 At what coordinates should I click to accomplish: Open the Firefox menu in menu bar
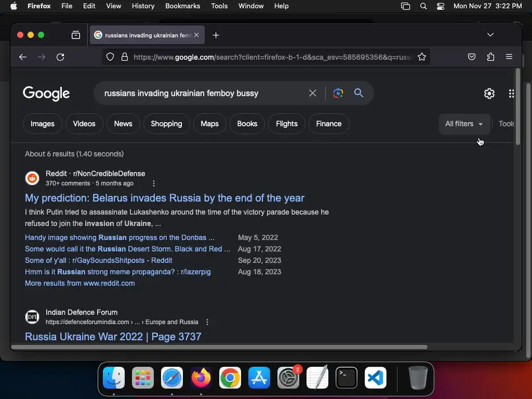coord(39,6)
